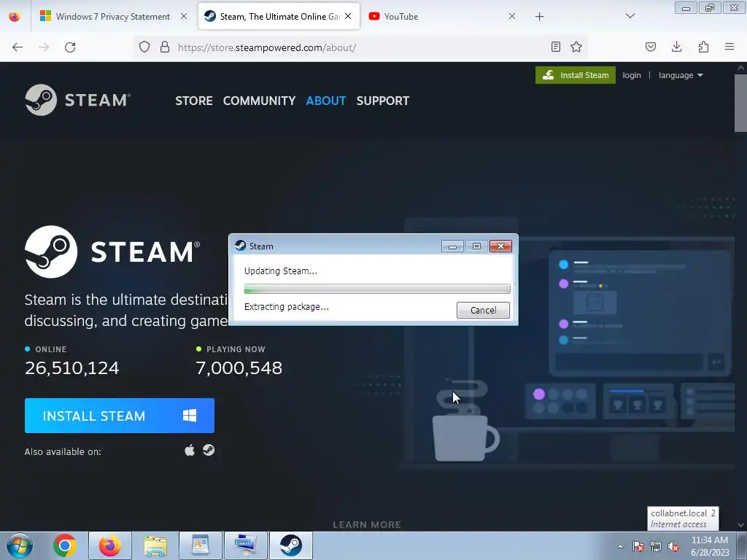Viewport: 747px width, 560px height.
Task: Click the page vertical scrollbar thumb
Action: pyautogui.click(x=740, y=102)
